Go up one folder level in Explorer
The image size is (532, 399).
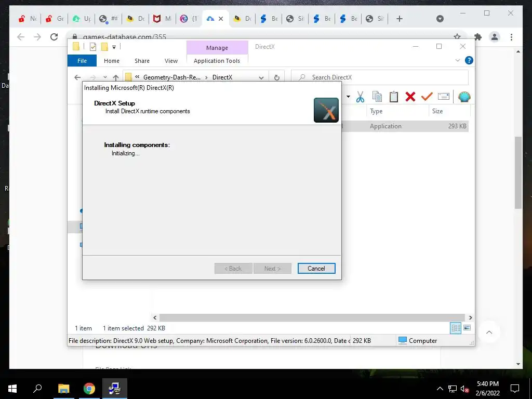tap(116, 77)
